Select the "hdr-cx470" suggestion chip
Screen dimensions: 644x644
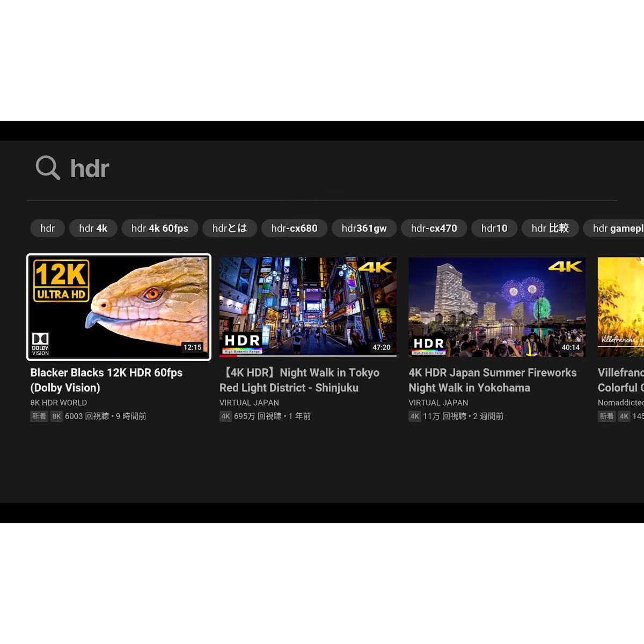pos(434,228)
